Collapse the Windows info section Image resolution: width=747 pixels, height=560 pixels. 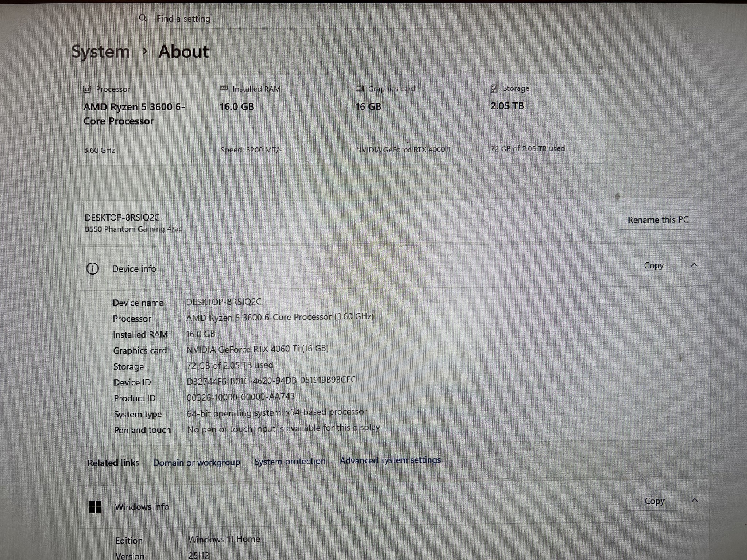click(x=695, y=500)
